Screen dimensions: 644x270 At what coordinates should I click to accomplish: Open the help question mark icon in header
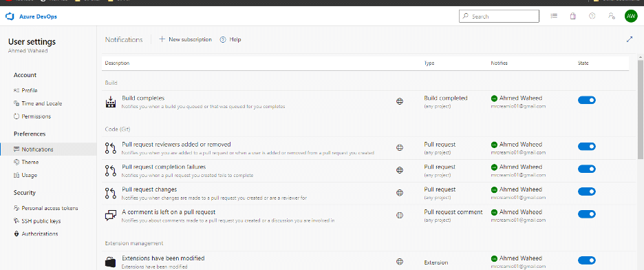click(592, 16)
